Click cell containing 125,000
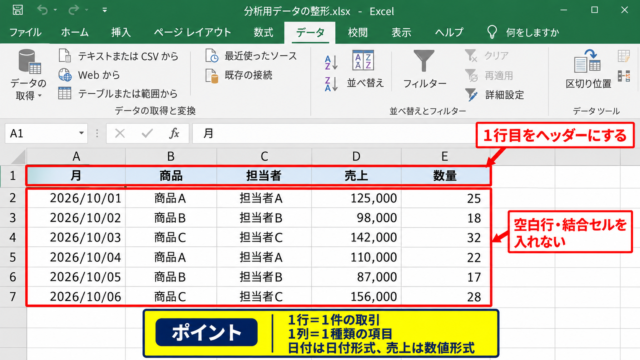This screenshot has height=360, width=640. [x=356, y=198]
